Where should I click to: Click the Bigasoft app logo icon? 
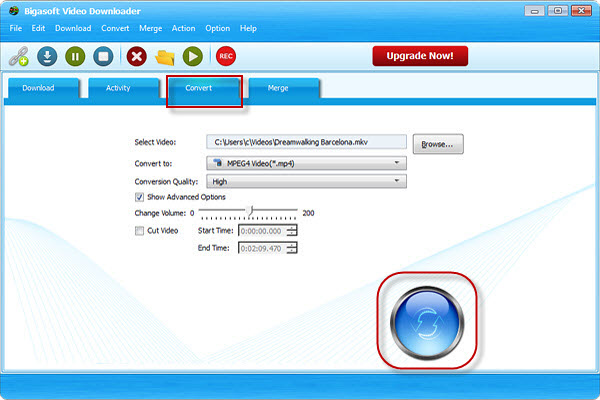click(14, 11)
